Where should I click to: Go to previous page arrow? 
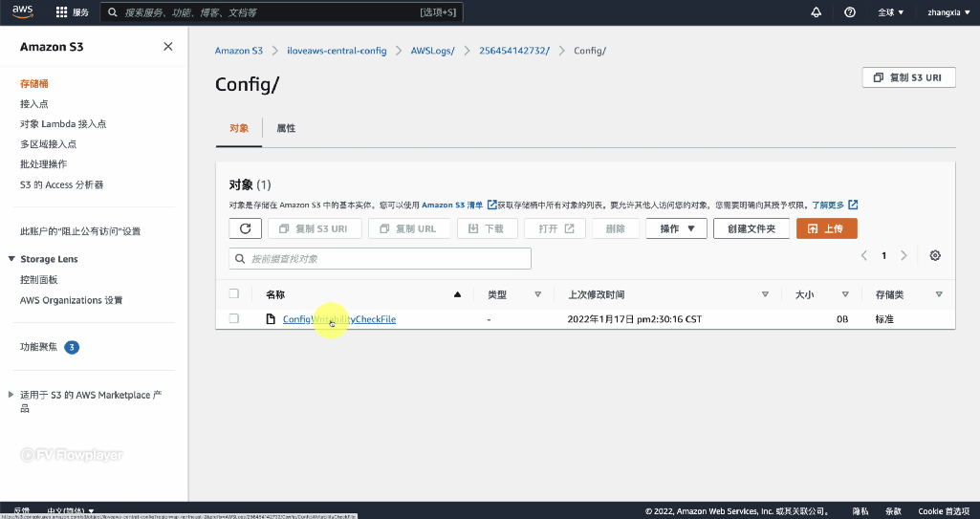[x=863, y=255]
